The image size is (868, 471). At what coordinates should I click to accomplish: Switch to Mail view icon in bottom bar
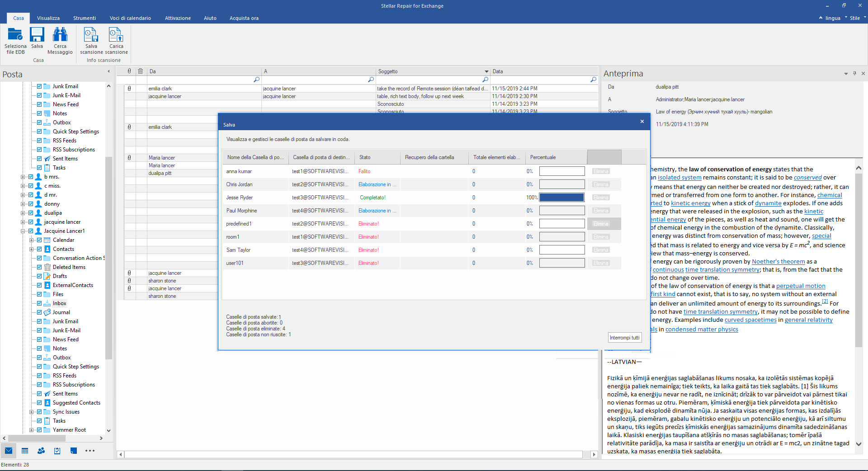[9, 451]
